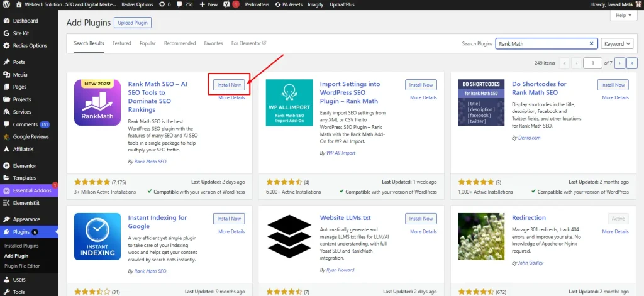Open Installed Plugins submenu item
This screenshot has width=644, height=296.
(21, 246)
